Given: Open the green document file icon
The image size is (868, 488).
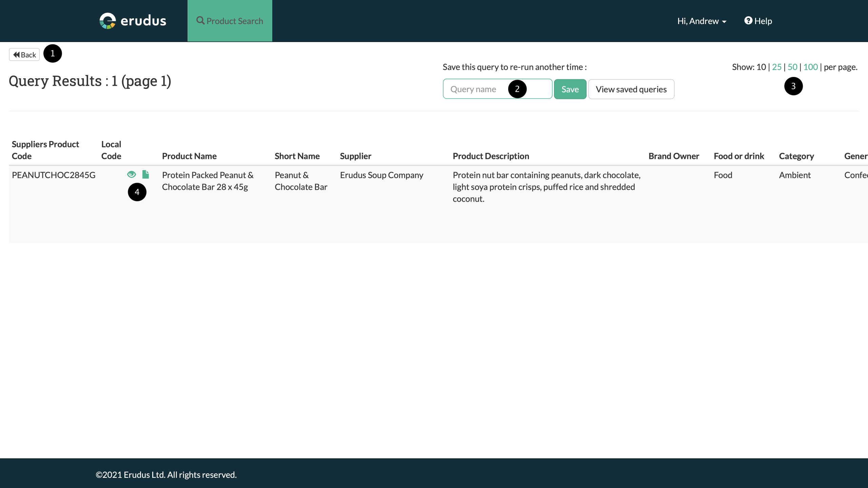Looking at the screenshot, I should pyautogui.click(x=145, y=175).
